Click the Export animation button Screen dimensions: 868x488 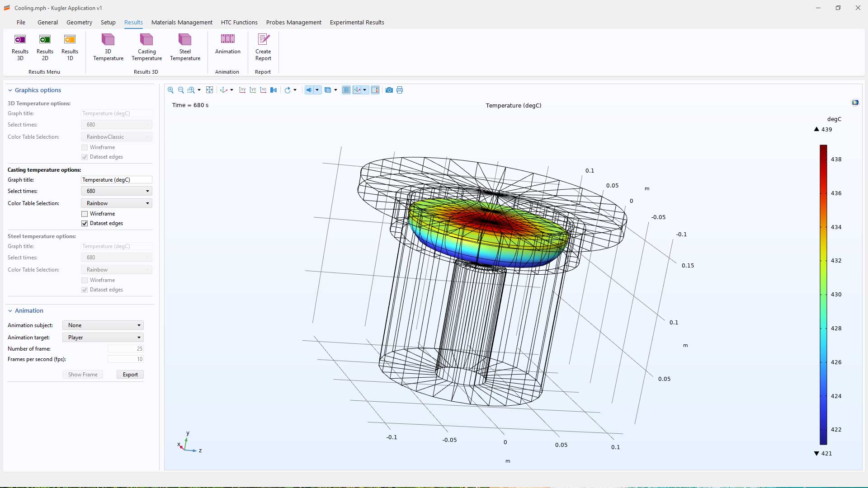(x=130, y=375)
